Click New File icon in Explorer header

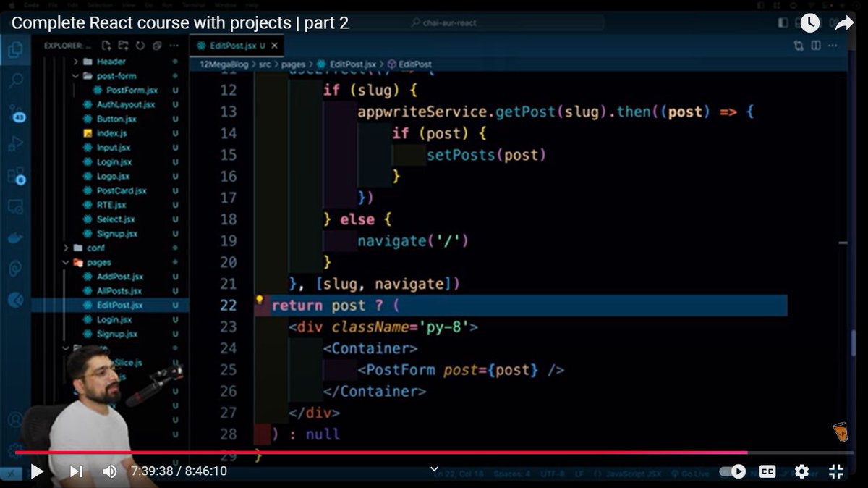(107, 46)
